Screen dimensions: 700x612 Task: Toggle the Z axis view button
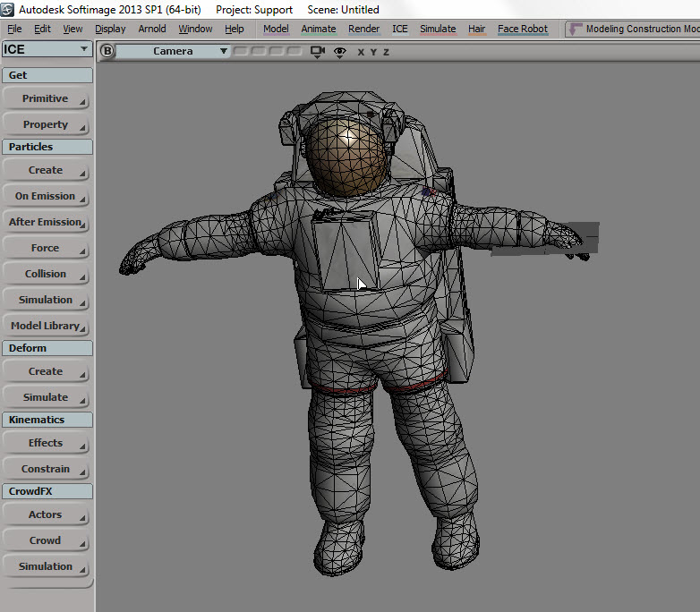(386, 52)
